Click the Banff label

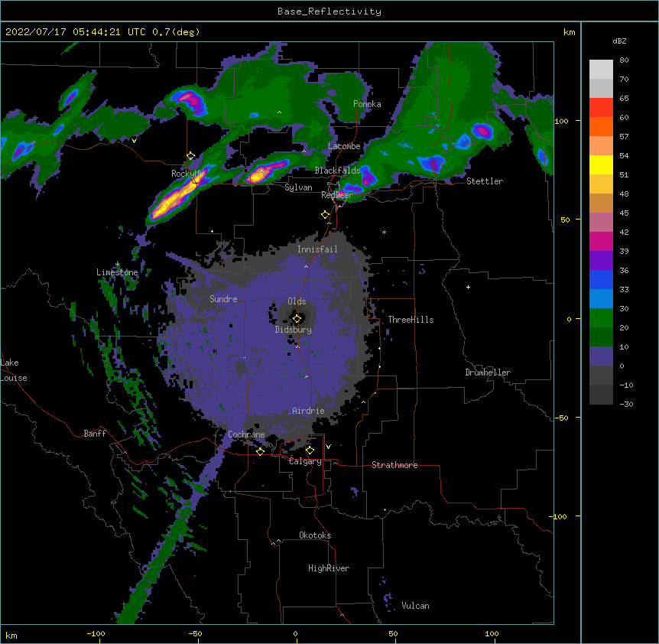coord(95,434)
